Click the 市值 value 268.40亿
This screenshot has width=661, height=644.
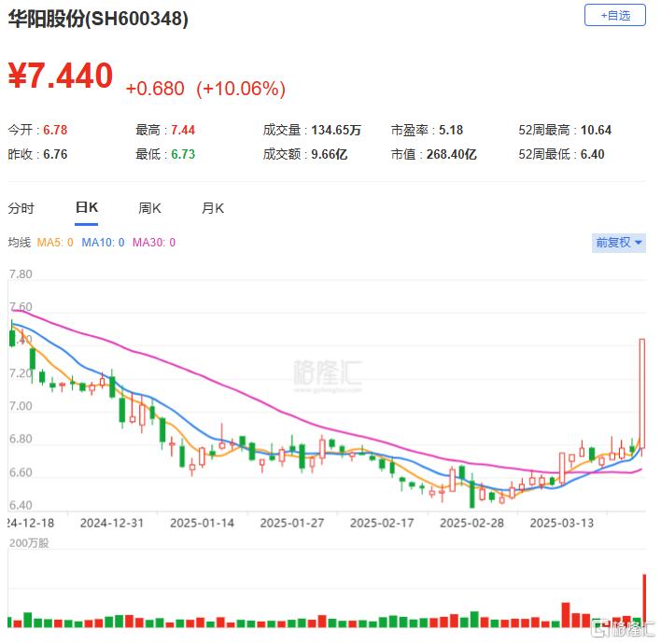pyautogui.click(x=452, y=154)
